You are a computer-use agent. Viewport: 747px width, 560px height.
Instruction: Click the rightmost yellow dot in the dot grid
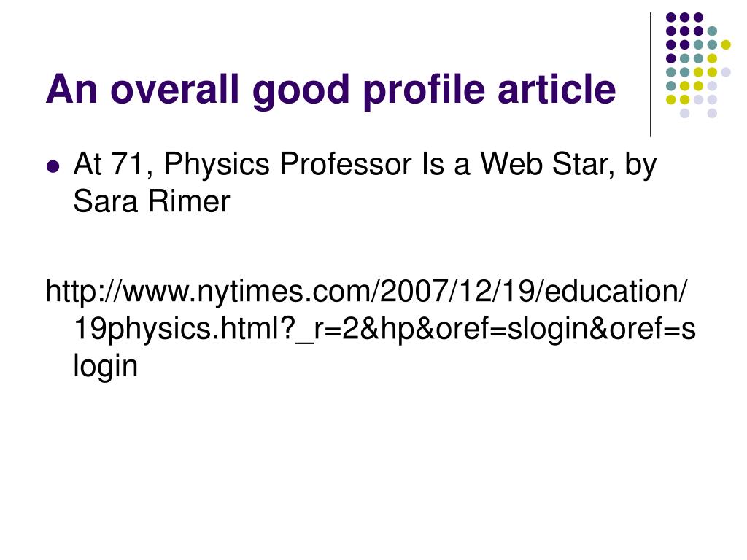tap(726, 44)
